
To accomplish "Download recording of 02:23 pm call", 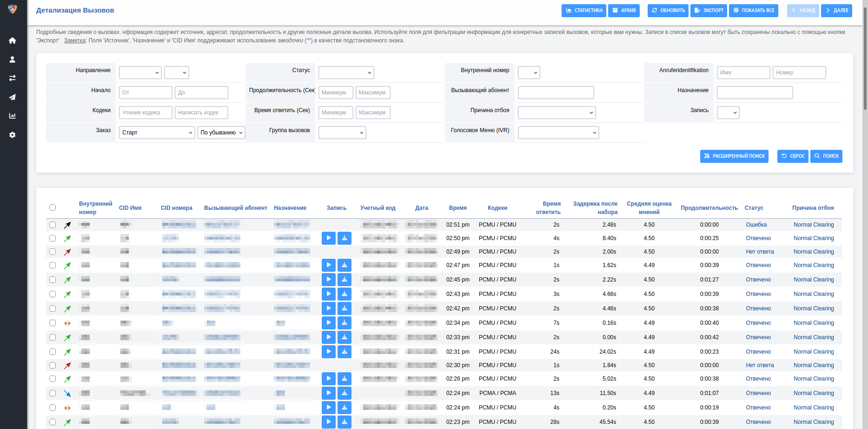I will (345, 422).
